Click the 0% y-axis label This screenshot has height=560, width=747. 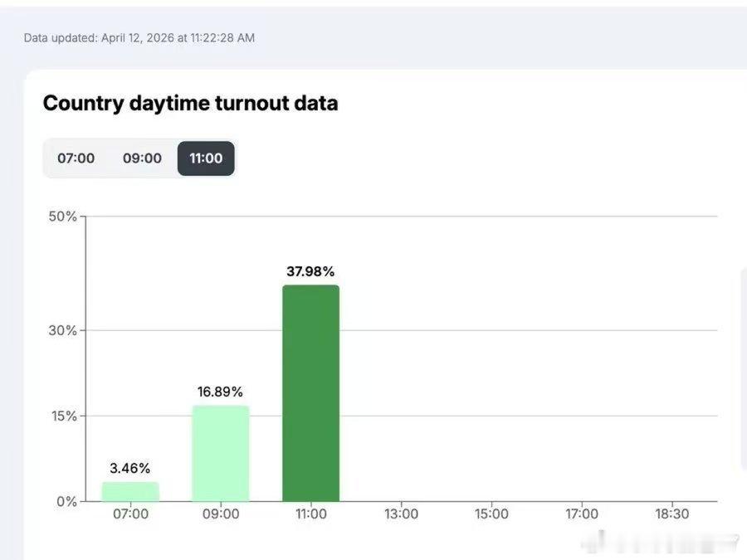coord(67,501)
